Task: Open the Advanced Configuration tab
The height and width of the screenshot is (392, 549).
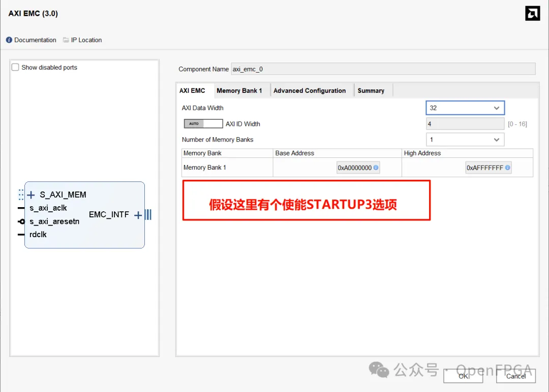Action: 310,91
